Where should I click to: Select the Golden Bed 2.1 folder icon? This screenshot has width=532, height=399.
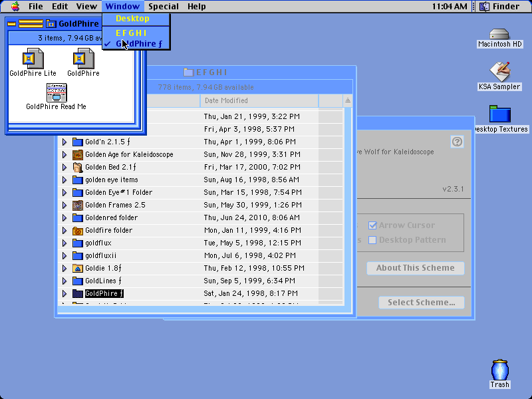point(78,168)
